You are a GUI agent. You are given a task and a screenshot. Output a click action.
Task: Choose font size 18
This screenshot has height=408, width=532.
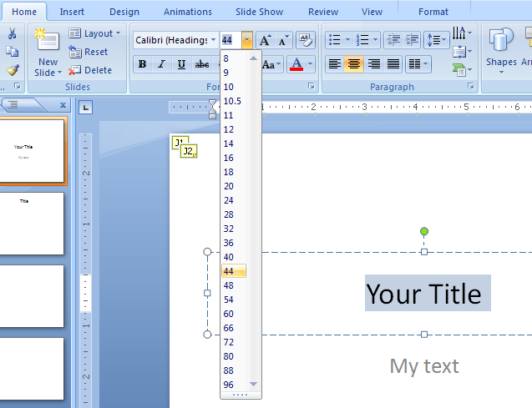point(234,172)
